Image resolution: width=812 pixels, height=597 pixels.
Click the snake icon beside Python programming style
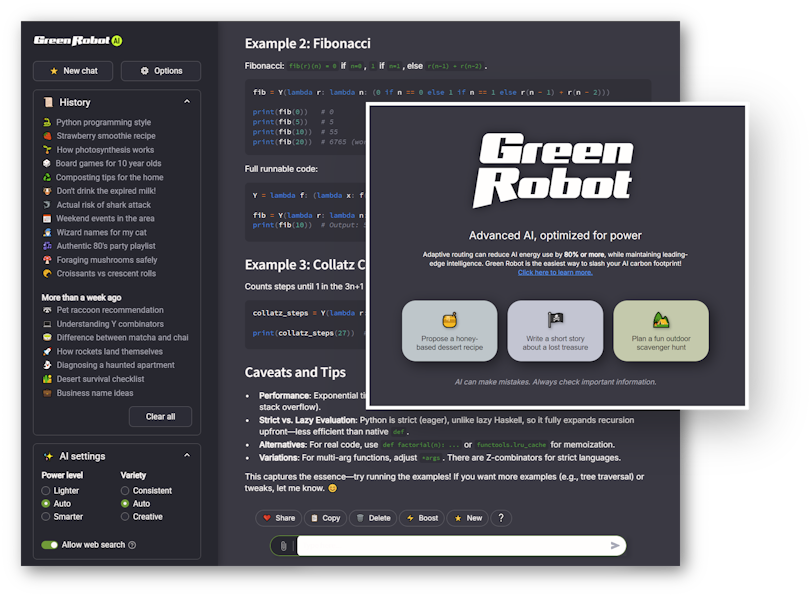point(47,122)
